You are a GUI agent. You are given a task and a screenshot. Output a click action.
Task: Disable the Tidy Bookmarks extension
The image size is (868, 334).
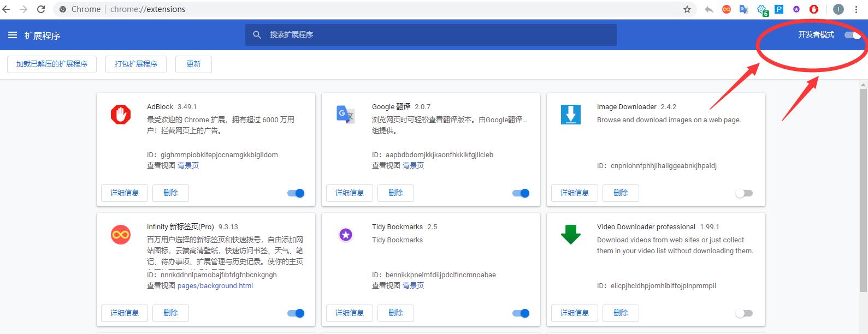(x=521, y=313)
